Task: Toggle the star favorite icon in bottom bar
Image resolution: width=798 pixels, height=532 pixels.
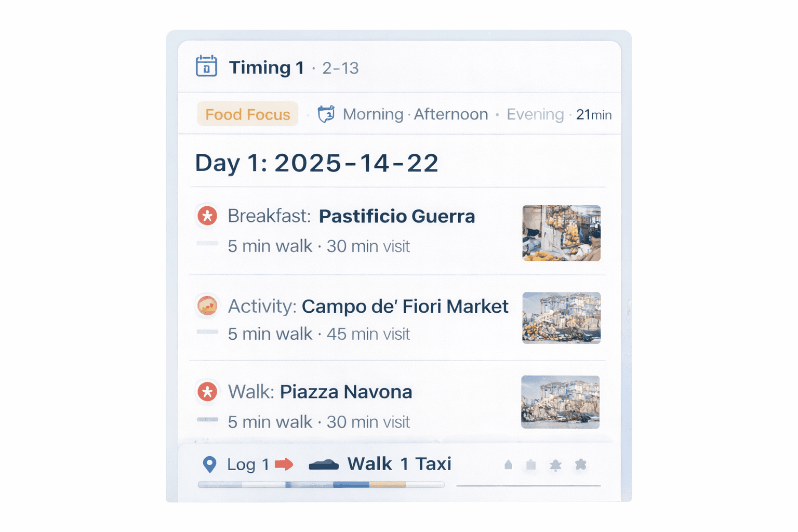Action: pos(580,465)
